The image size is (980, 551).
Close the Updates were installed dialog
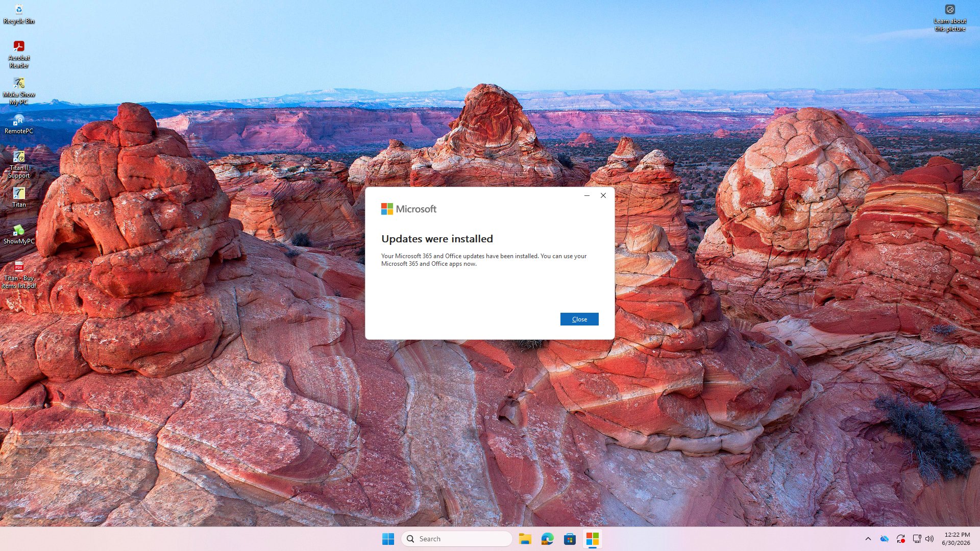(x=579, y=319)
